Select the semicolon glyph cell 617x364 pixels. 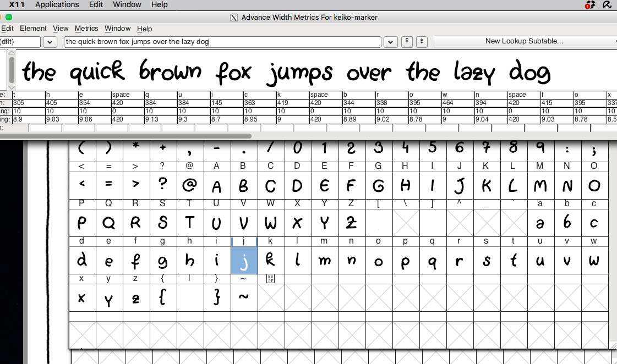point(594,151)
